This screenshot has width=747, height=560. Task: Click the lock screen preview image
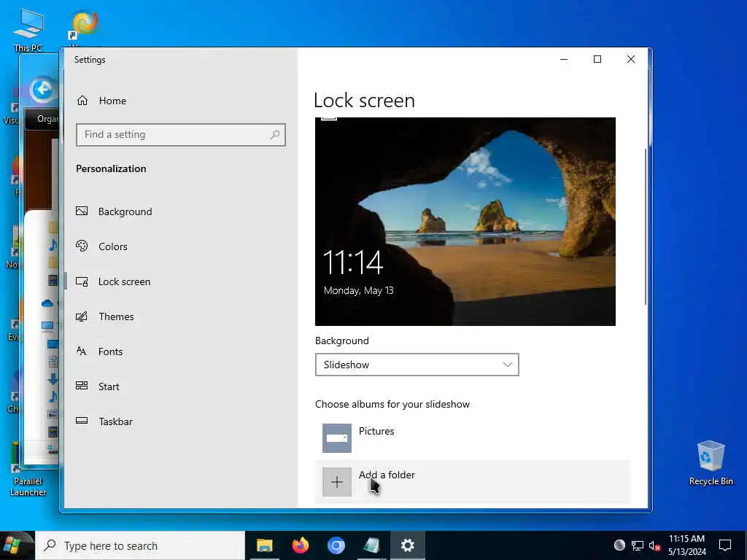(x=465, y=222)
